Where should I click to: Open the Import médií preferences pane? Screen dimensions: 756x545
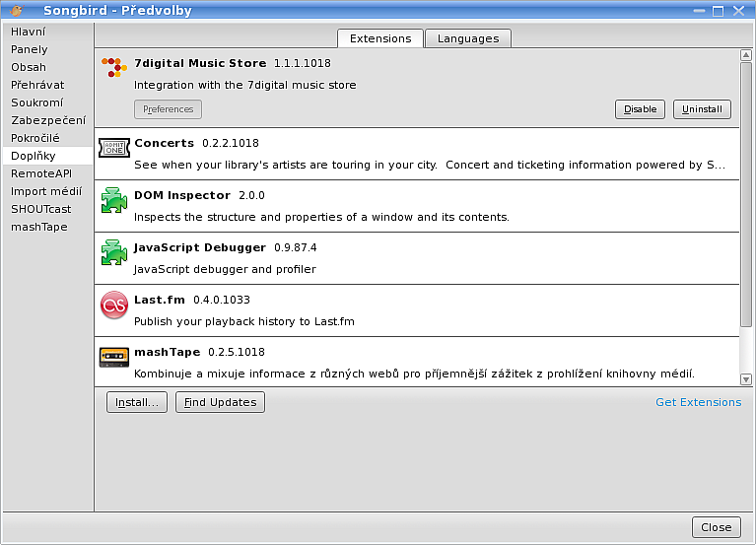(47, 191)
